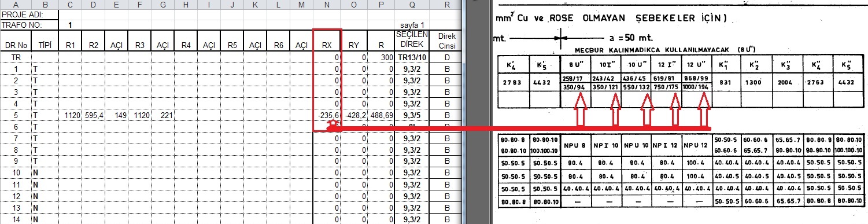Screen dimensions: 868x224
Task: Select column C header letter
Action: [x=70, y=5]
